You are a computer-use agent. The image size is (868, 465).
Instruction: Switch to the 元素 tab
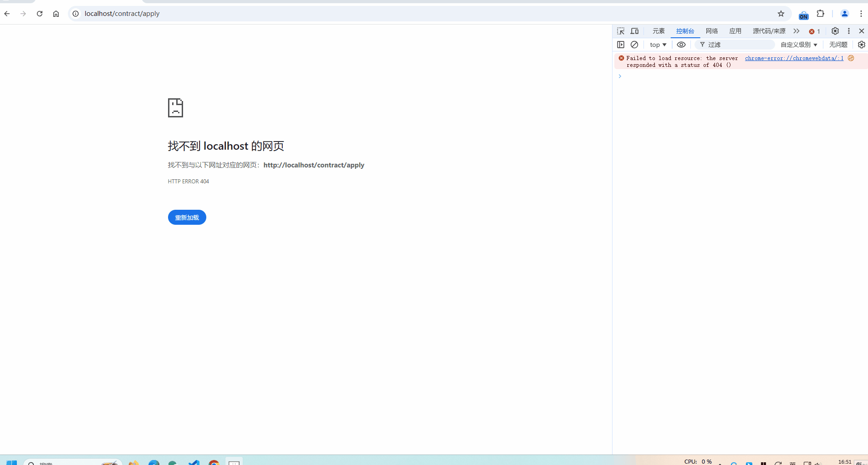click(659, 31)
